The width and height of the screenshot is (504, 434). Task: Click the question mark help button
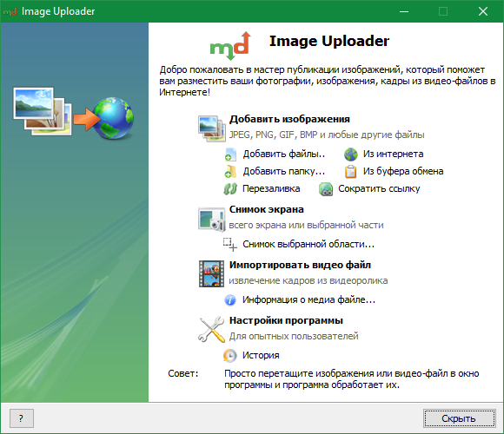coord(22,418)
